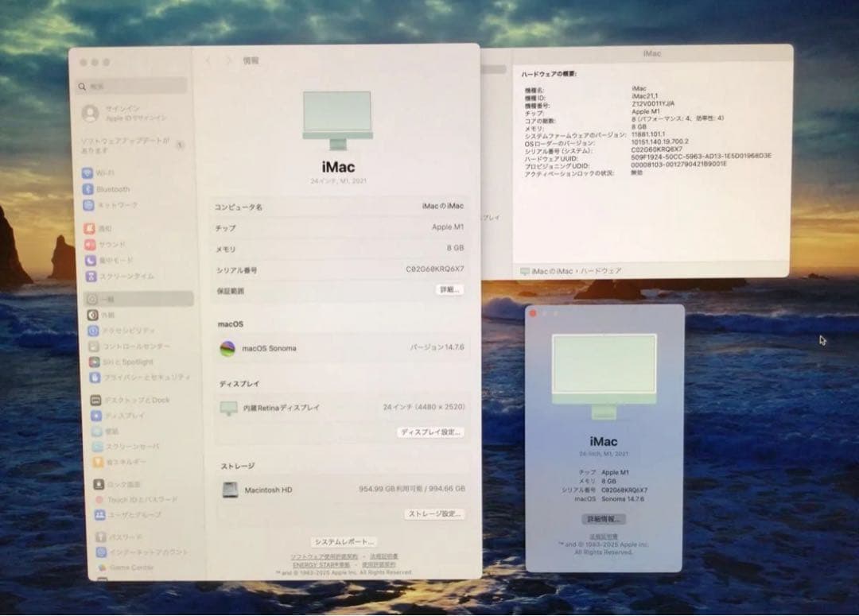
Task: Open Bluetooth settings in the sidebar
Action: tap(115, 189)
